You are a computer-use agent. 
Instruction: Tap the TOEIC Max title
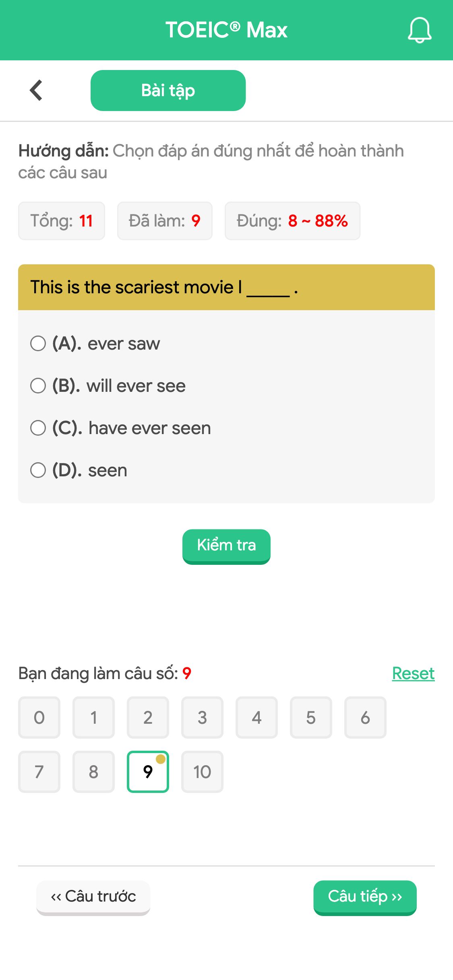[226, 30]
